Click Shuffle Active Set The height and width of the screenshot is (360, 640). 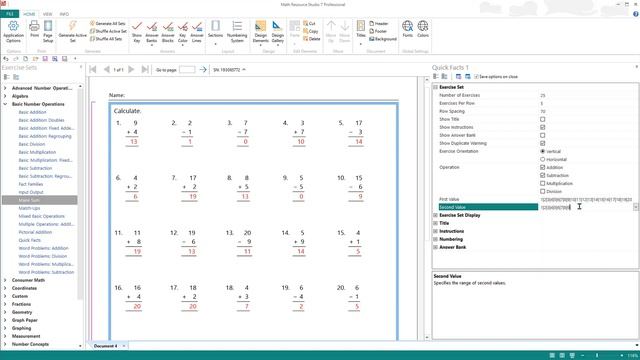click(x=108, y=31)
